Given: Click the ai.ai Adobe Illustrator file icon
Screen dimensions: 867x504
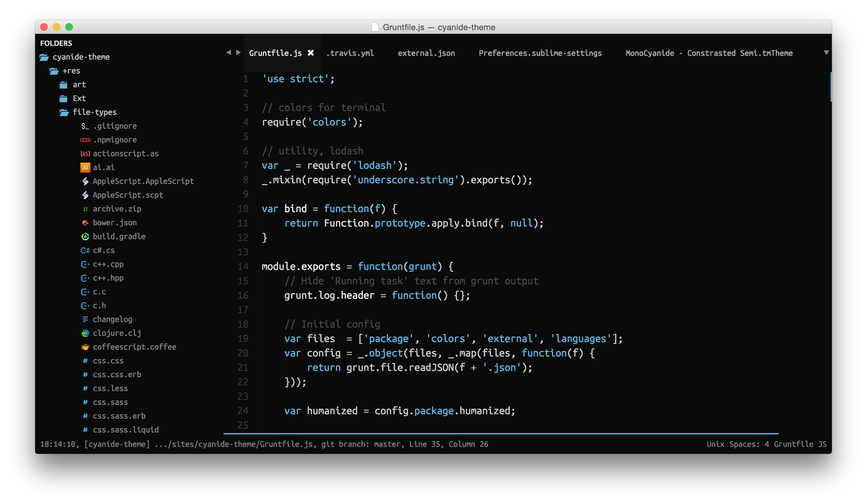Looking at the screenshot, I should coord(85,167).
